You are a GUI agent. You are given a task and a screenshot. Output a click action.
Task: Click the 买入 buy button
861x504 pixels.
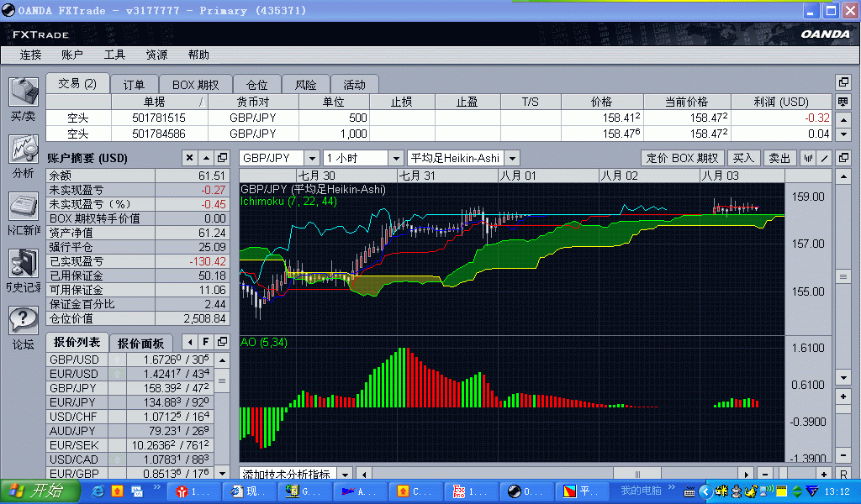(x=743, y=158)
